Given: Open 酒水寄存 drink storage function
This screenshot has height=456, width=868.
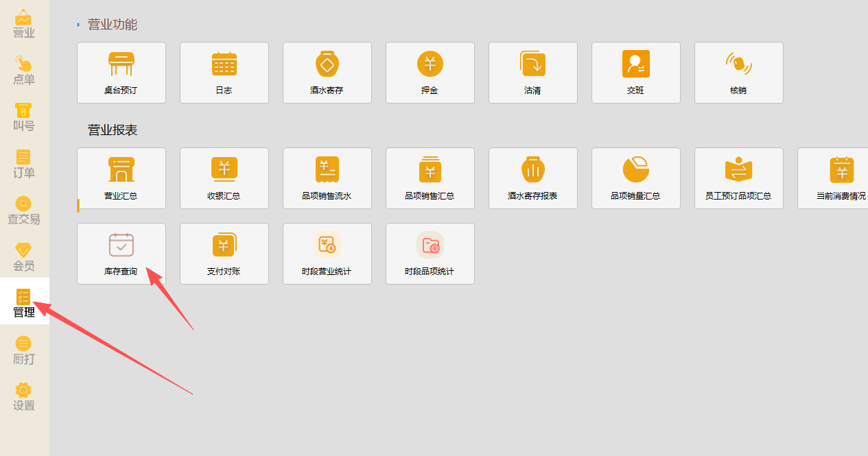Looking at the screenshot, I should pos(327,73).
